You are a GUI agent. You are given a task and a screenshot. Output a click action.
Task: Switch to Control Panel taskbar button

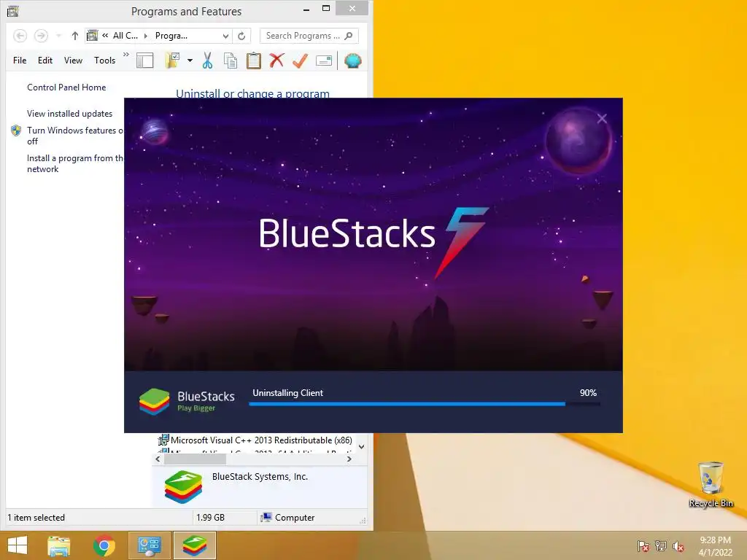pos(149,545)
